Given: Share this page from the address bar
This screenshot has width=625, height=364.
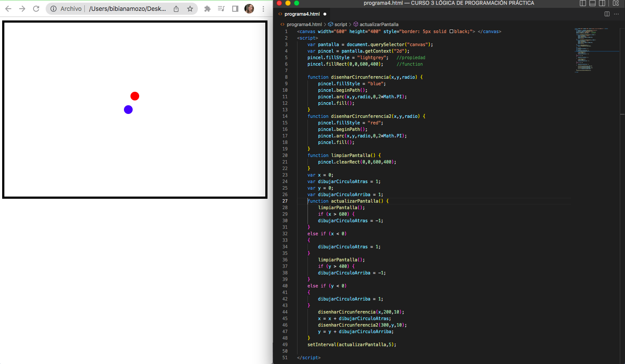Looking at the screenshot, I should point(176,9).
